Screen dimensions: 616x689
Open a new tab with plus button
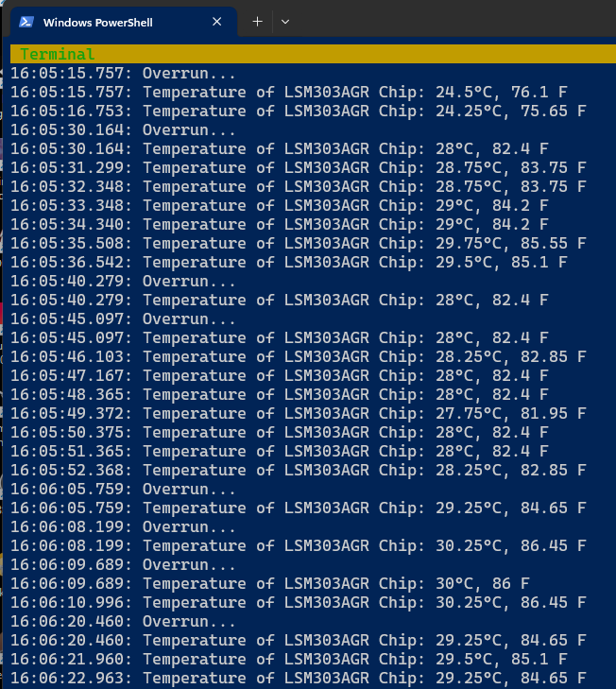258,22
